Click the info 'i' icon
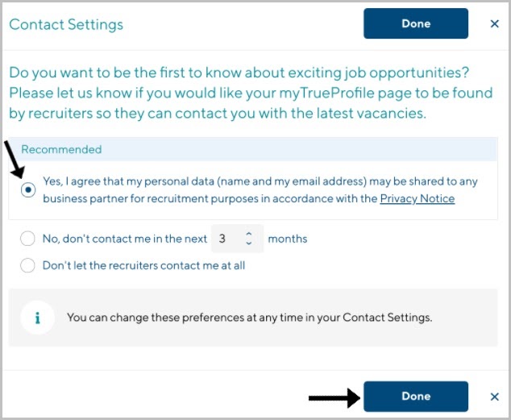 (x=37, y=318)
